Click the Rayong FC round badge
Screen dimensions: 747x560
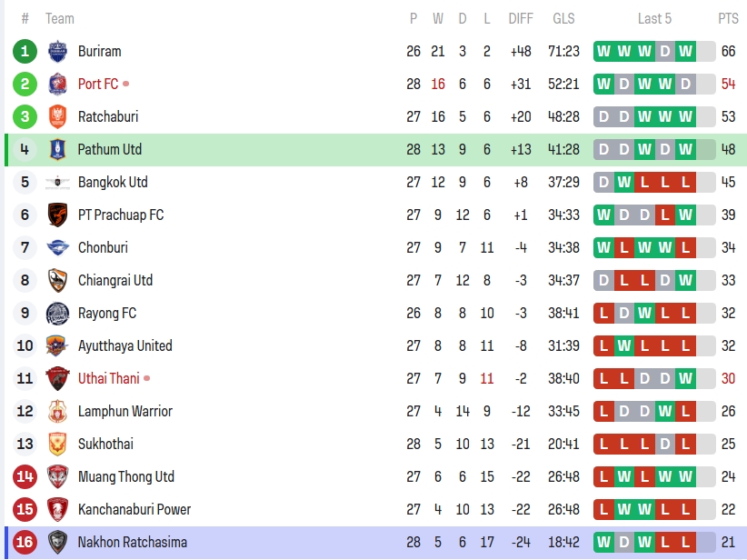pos(57,314)
